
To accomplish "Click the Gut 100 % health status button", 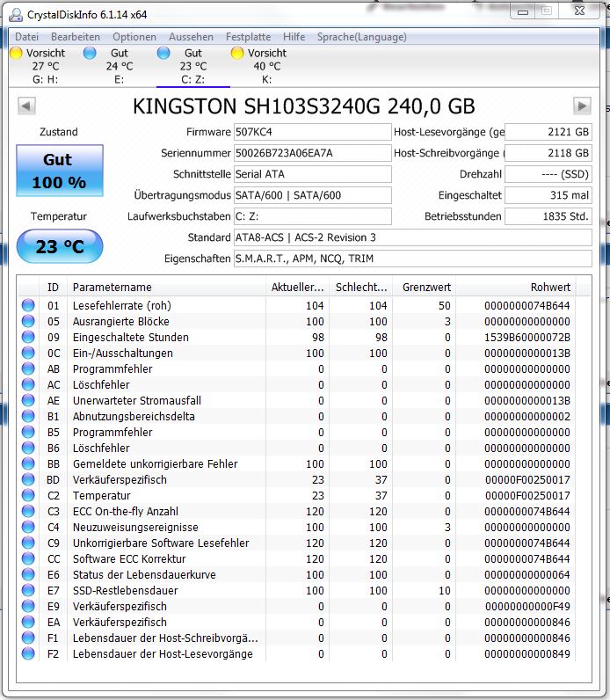I will 60,171.
